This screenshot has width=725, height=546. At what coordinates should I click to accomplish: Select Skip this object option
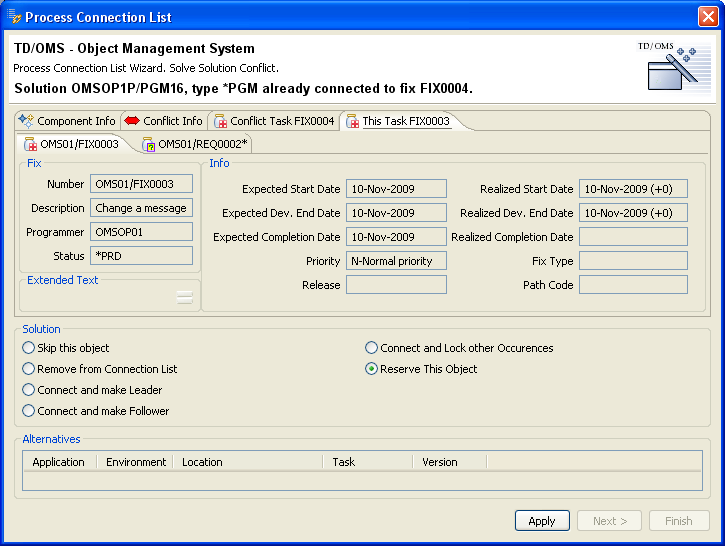click(29, 348)
